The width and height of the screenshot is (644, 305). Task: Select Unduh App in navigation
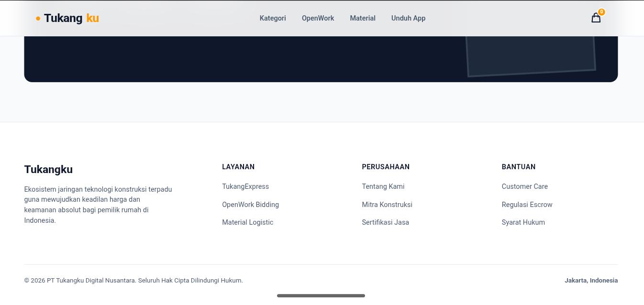tap(408, 18)
